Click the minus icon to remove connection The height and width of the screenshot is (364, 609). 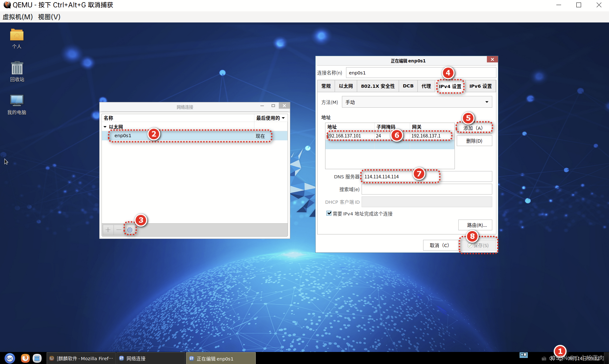119,230
